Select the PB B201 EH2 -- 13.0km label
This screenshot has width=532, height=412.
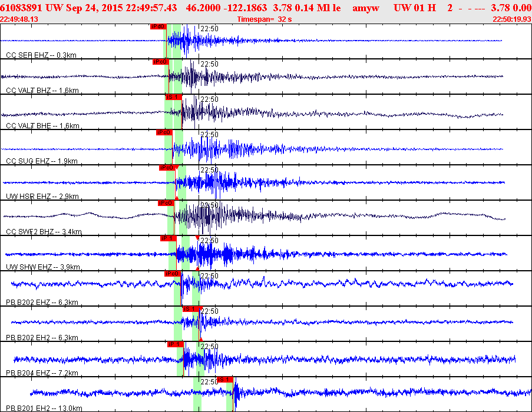[44, 408]
